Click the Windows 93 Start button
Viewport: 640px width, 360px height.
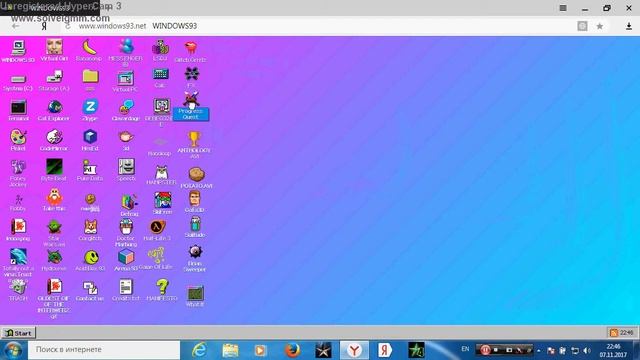pyautogui.click(x=19, y=333)
